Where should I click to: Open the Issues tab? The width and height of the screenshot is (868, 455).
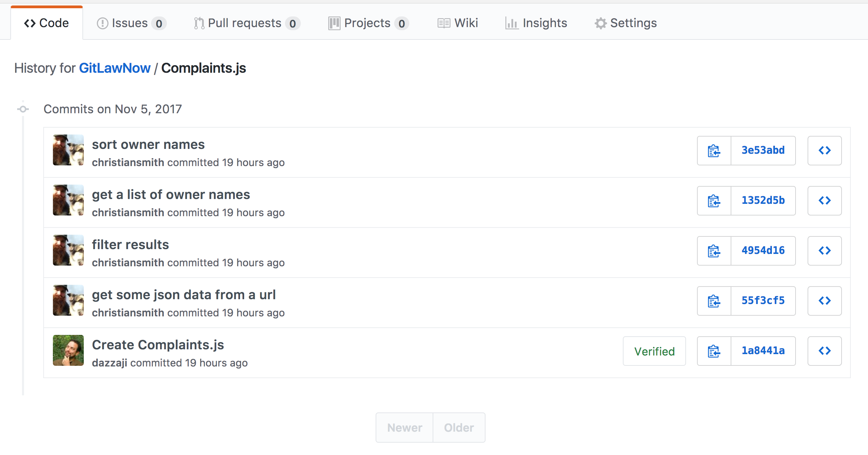132,23
